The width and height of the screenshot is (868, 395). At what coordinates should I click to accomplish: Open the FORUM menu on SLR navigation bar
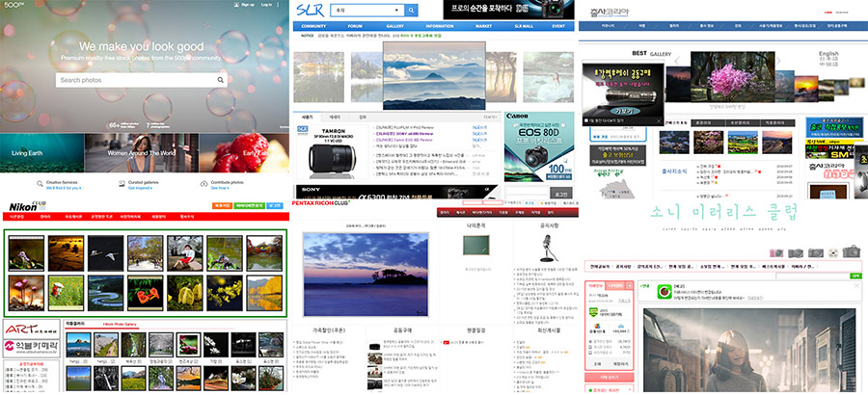(x=355, y=26)
